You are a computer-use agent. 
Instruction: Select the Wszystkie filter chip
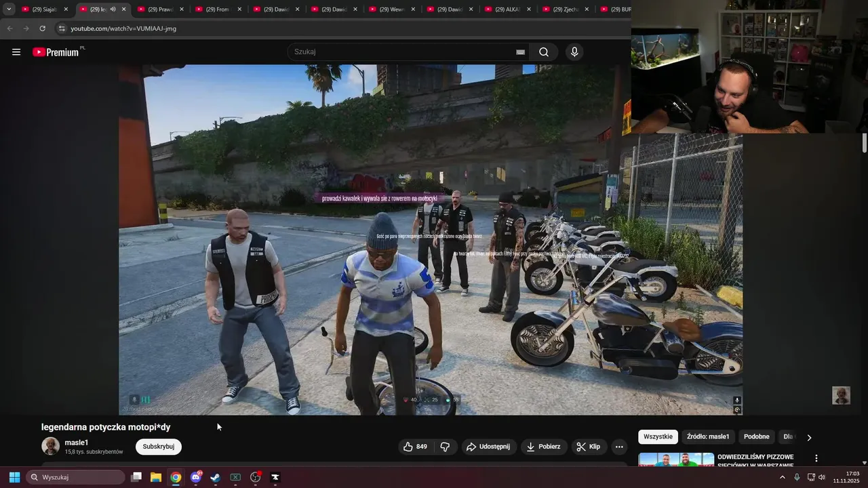pos(658,437)
